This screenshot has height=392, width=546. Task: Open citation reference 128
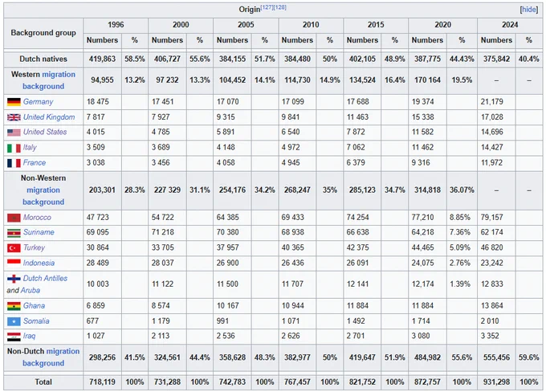pos(280,7)
